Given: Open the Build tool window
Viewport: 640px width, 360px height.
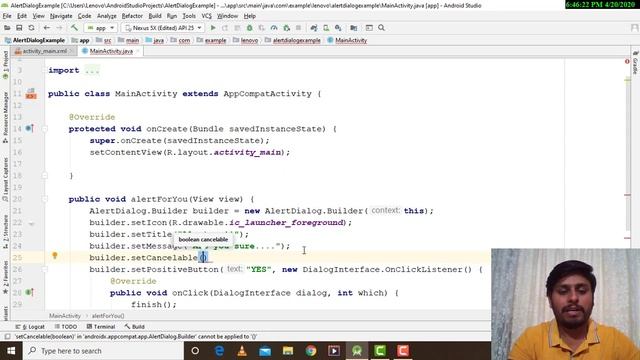Looking at the screenshot, I should point(135,327).
